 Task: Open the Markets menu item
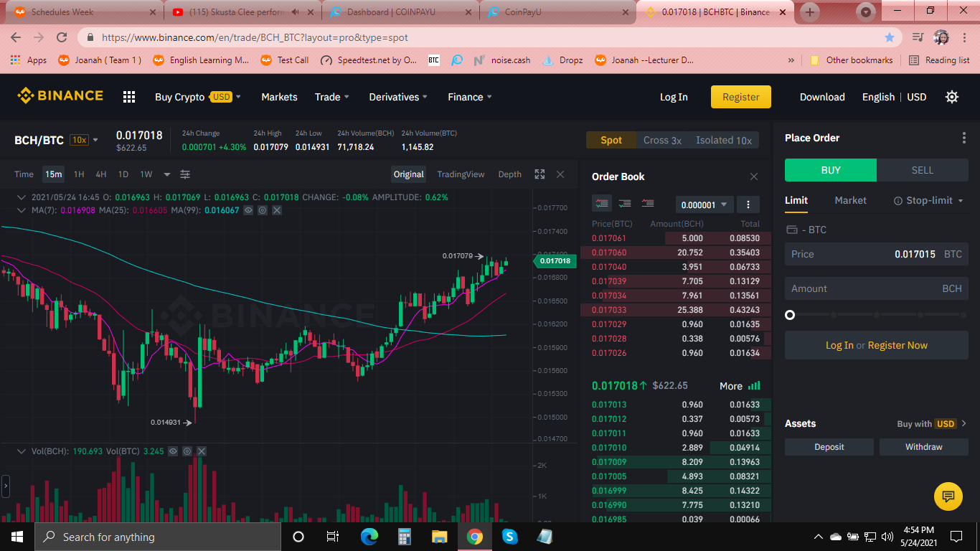click(279, 97)
